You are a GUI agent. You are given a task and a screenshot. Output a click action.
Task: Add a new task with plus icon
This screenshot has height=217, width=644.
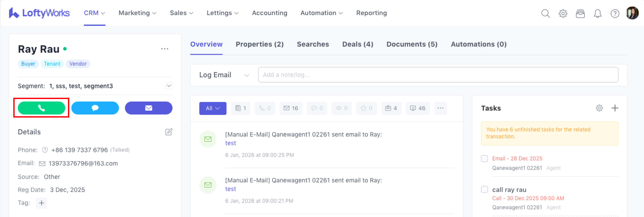click(x=615, y=108)
